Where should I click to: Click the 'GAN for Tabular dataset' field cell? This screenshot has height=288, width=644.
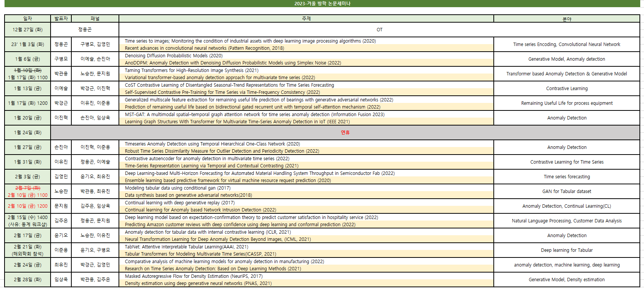(567, 191)
